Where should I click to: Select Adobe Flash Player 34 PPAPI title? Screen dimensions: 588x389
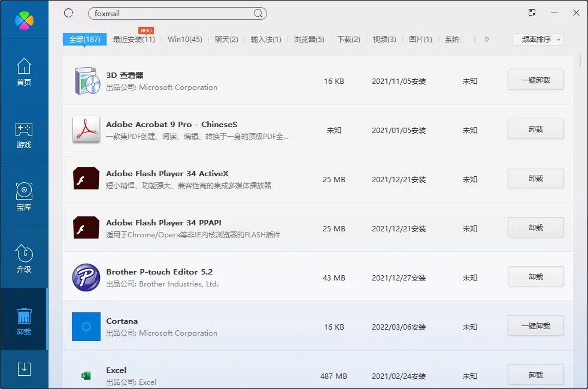(164, 222)
